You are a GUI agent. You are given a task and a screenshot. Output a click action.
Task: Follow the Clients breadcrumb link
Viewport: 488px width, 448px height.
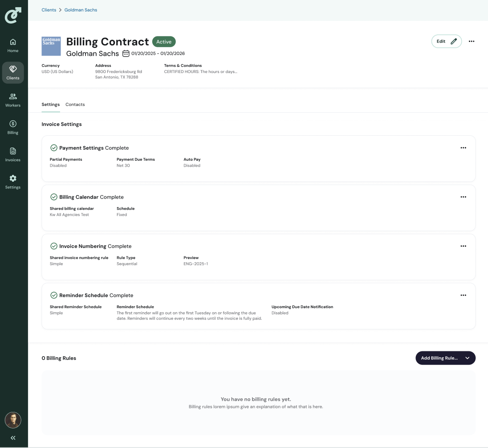(x=49, y=10)
